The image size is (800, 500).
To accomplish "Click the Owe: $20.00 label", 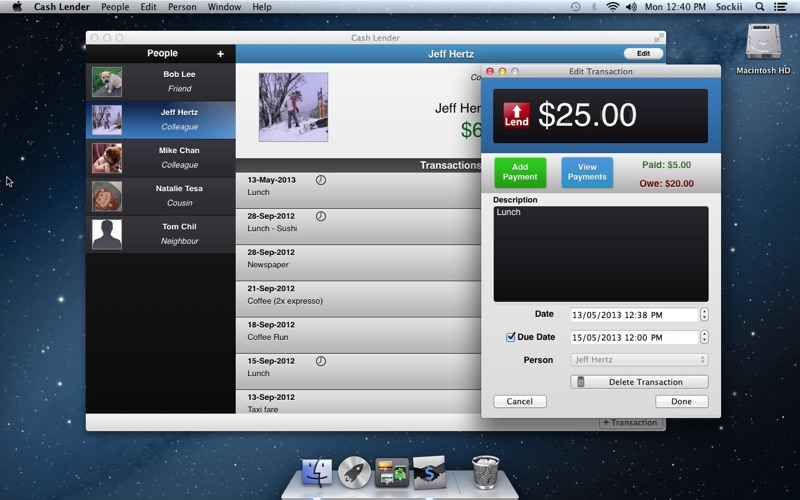I will (666, 184).
